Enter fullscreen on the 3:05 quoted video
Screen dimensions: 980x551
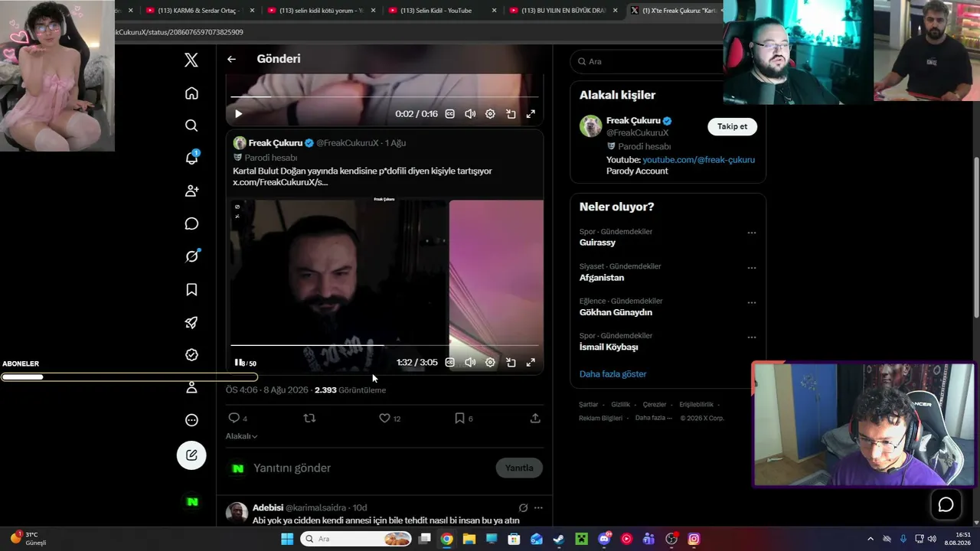(x=531, y=362)
